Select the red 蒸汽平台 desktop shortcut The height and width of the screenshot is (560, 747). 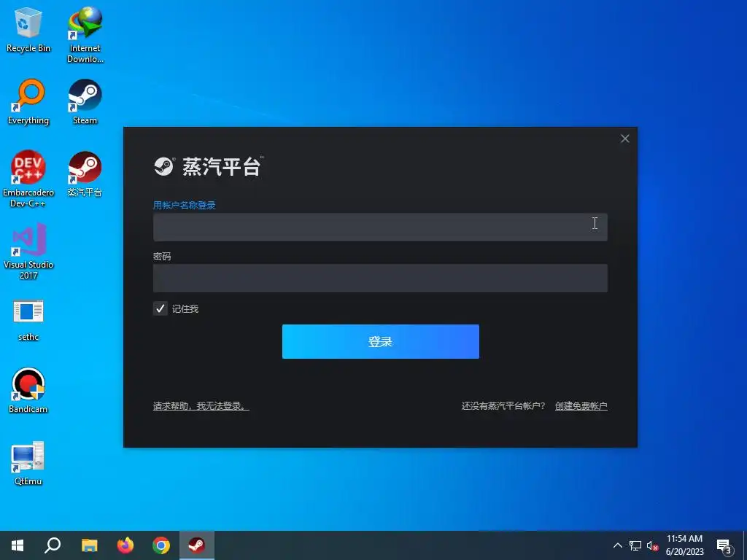coord(85,174)
